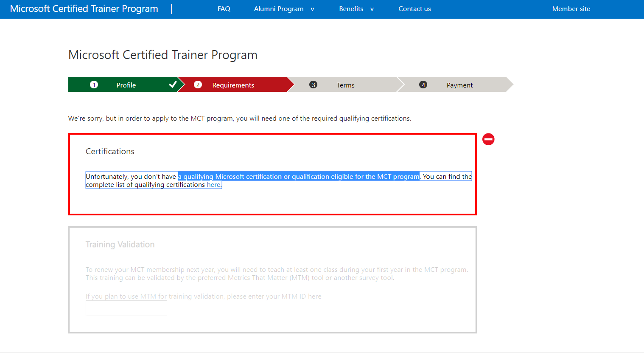This screenshot has height=353, width=644.
Task: Click the 'To renew your MCT membership' paragraph
Action: [277, 274]
